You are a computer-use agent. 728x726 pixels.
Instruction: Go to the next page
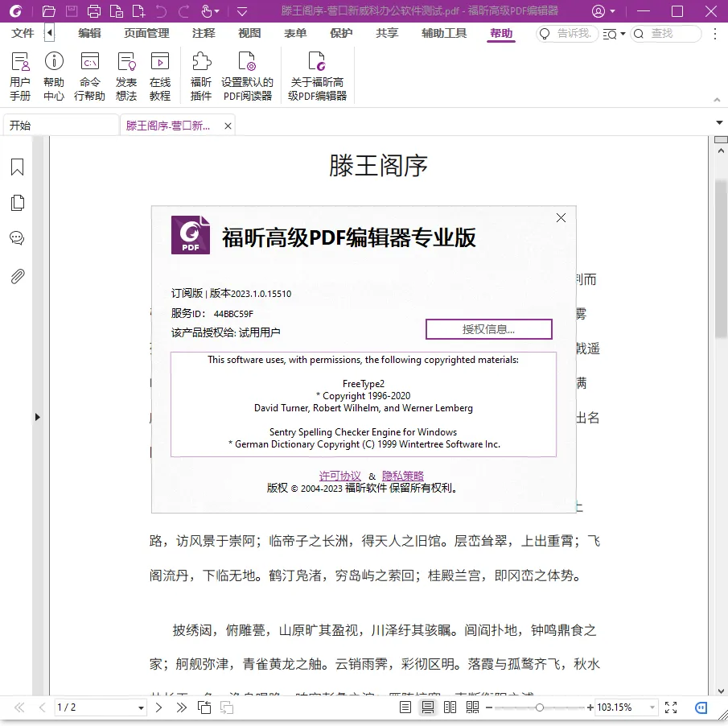click(x=158, y=707)
